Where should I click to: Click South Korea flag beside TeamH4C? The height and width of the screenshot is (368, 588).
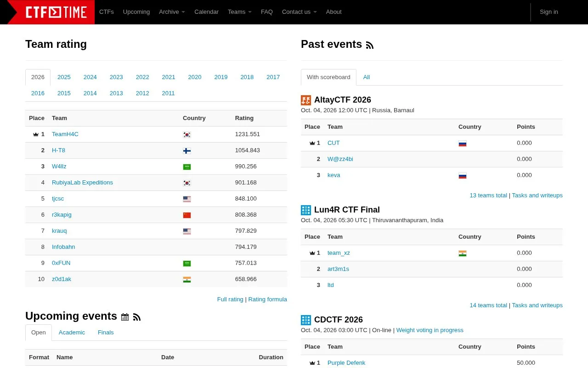187,135
